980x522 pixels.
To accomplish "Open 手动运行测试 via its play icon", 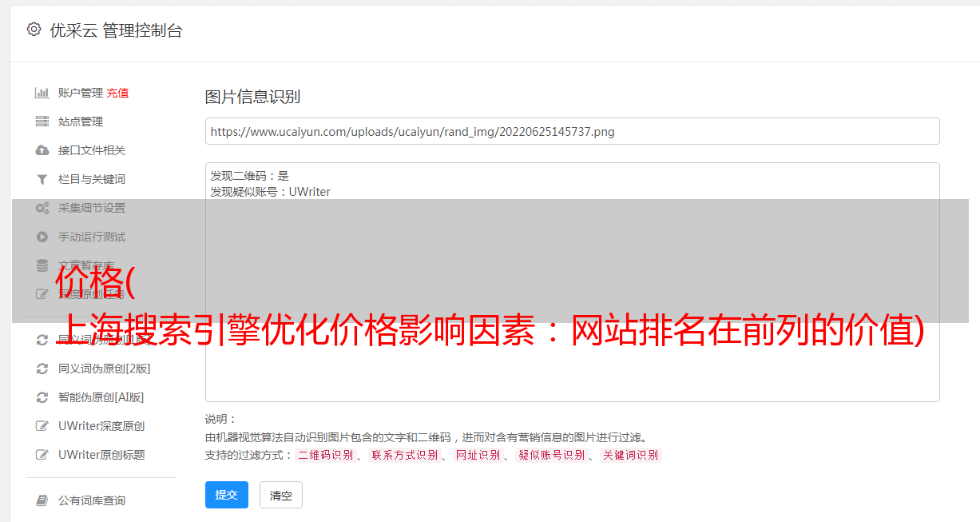I will tap(42, 237).
